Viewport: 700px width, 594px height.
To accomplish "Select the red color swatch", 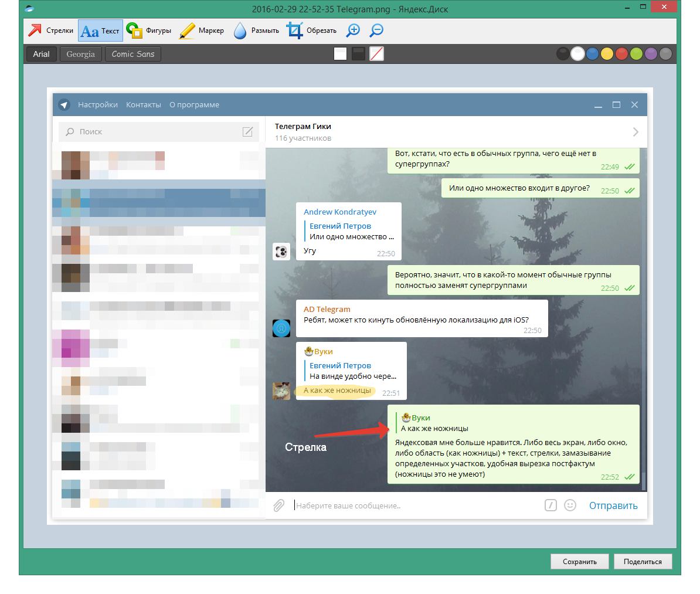I will [x=621, y=53].
